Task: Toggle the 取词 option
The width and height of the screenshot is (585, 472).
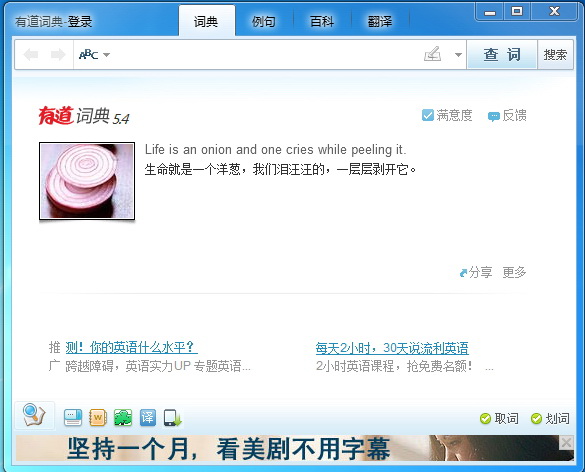Action: [x=499, y=419]
